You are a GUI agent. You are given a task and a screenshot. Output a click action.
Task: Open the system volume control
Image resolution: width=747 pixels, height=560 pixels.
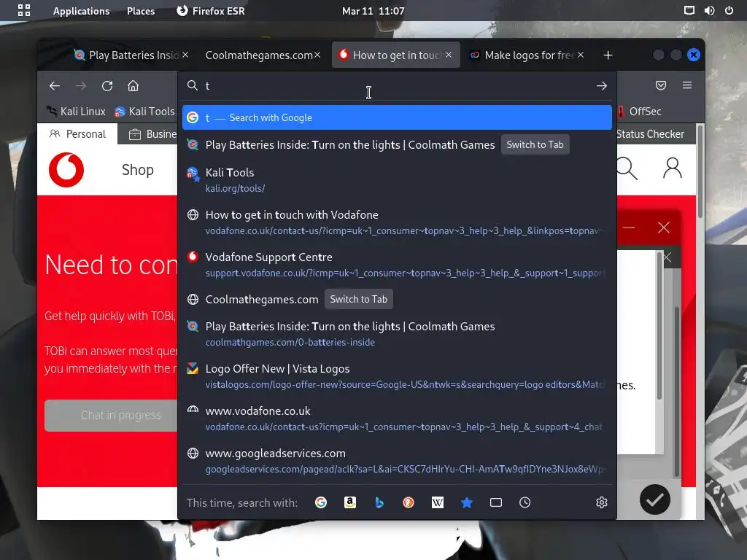(x=709, y=10)
